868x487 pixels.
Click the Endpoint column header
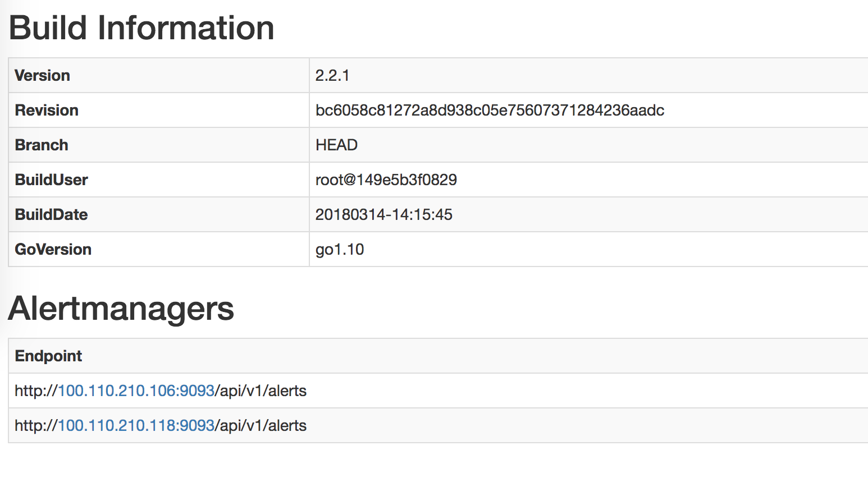tap(48, 356)
